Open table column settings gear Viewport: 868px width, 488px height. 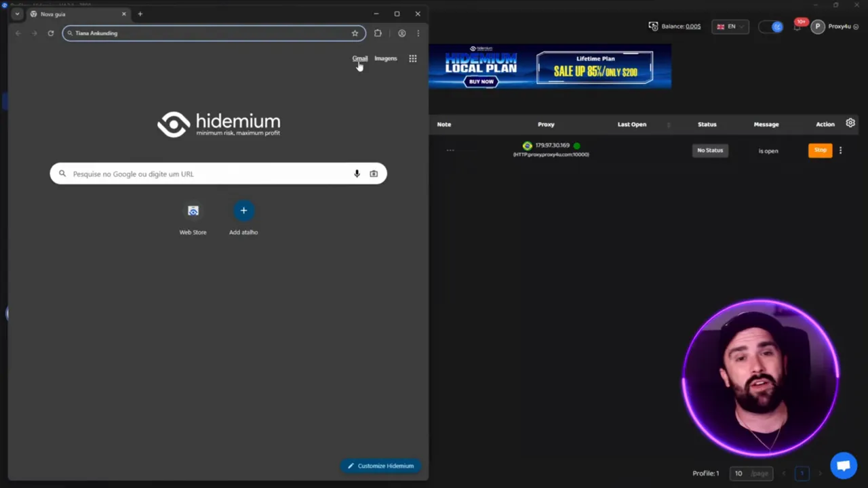850,123
